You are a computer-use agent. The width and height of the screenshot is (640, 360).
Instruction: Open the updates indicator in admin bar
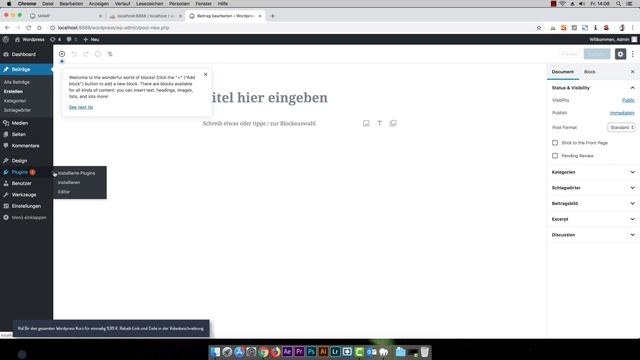tap(56, 40)
